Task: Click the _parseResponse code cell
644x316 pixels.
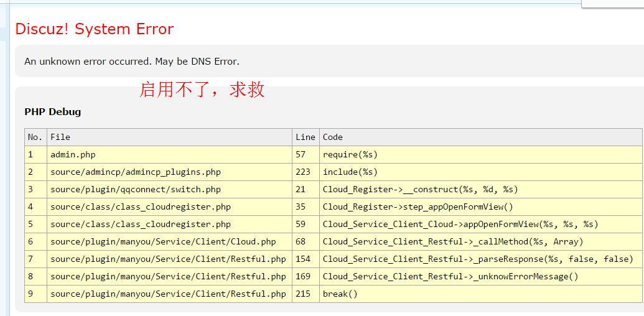Action: (x=478, y=259)
